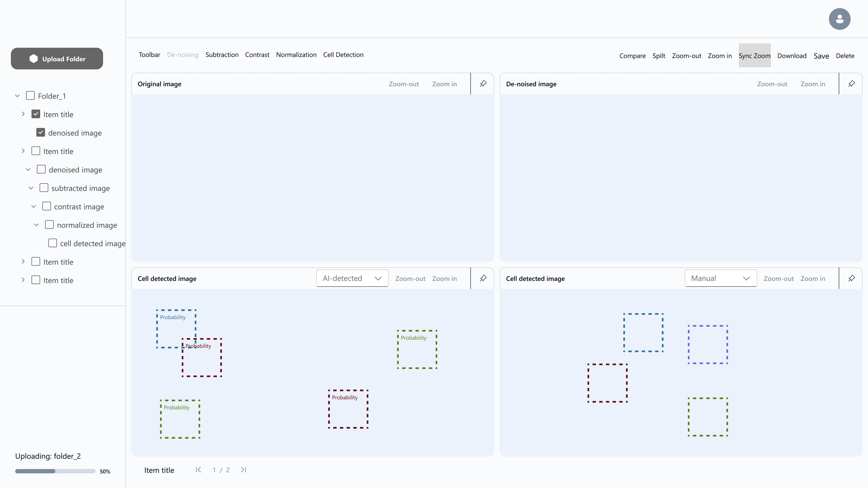Collapse the contrast image node
868x488 pixels.
[34, 206]
